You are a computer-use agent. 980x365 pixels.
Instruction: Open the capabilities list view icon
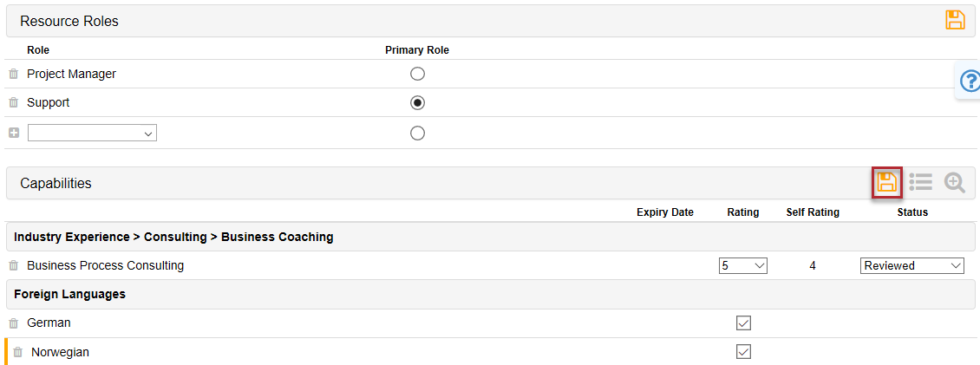[x=921, y=182]
